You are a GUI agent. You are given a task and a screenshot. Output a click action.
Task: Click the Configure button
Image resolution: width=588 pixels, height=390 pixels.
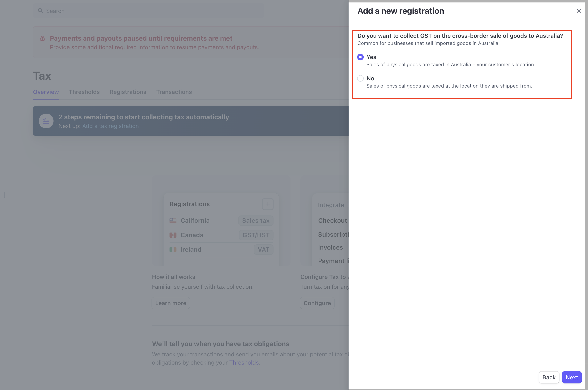click(317, 303)
